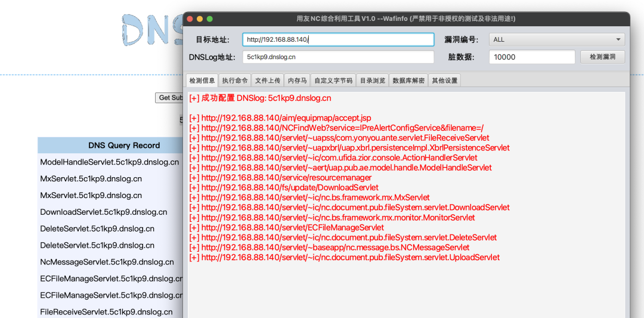Switch to the 执行命令 tab

tap(235, 81)
